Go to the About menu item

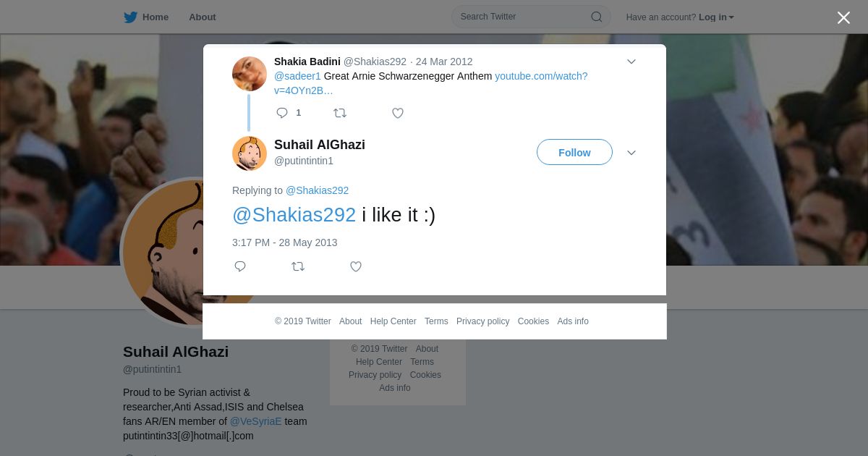click(203, 17)
